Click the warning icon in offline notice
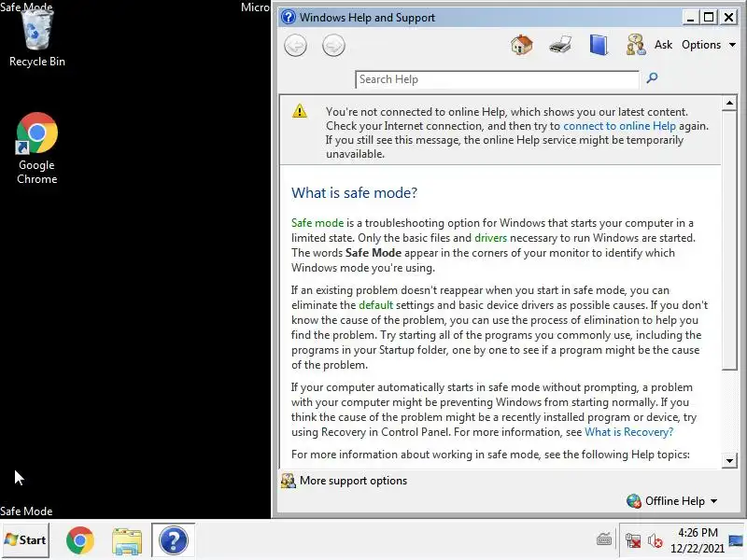This screenshot has width=747, height=560. (x=300, y=111)
